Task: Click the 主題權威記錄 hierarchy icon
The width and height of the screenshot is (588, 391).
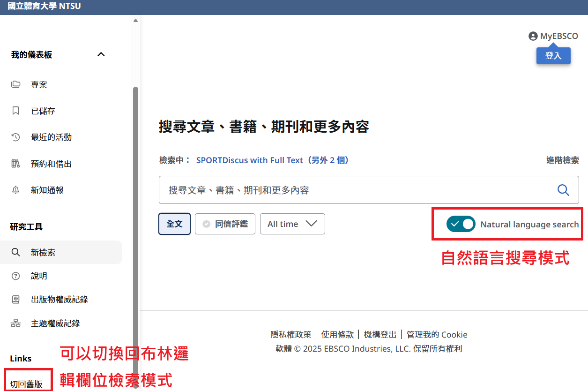Action: pos(16,323)
